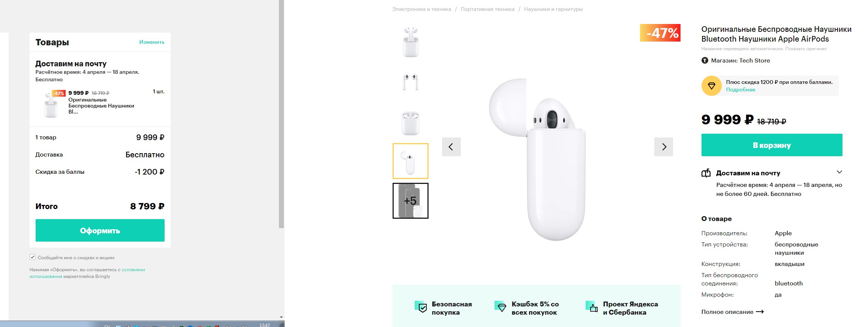Click the Yandex and Sberbank project icon
The height and width of the screenshot is (327, 868).
point(592,307)
